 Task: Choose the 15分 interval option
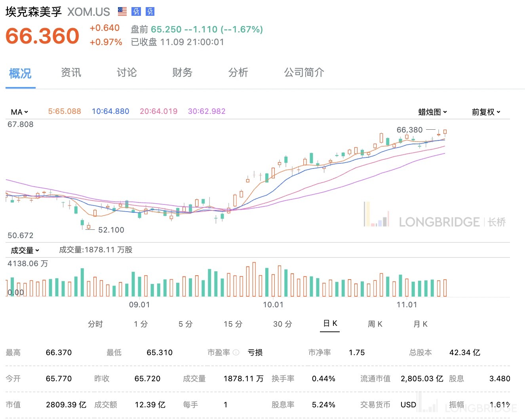(x=233, y=324)
